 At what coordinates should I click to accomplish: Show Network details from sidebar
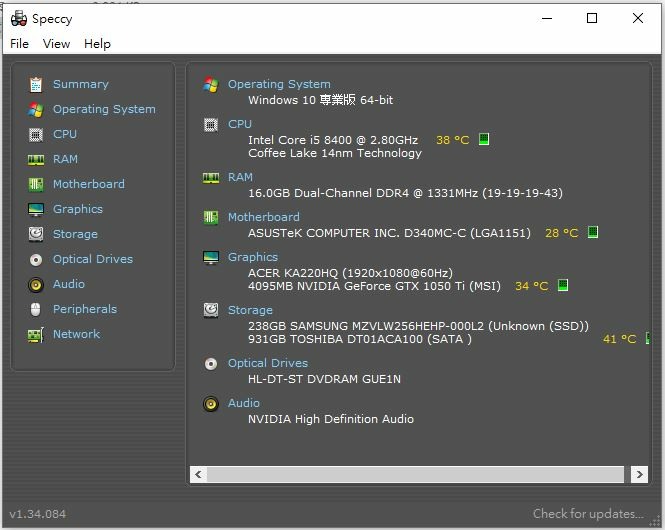click(76, 335)
